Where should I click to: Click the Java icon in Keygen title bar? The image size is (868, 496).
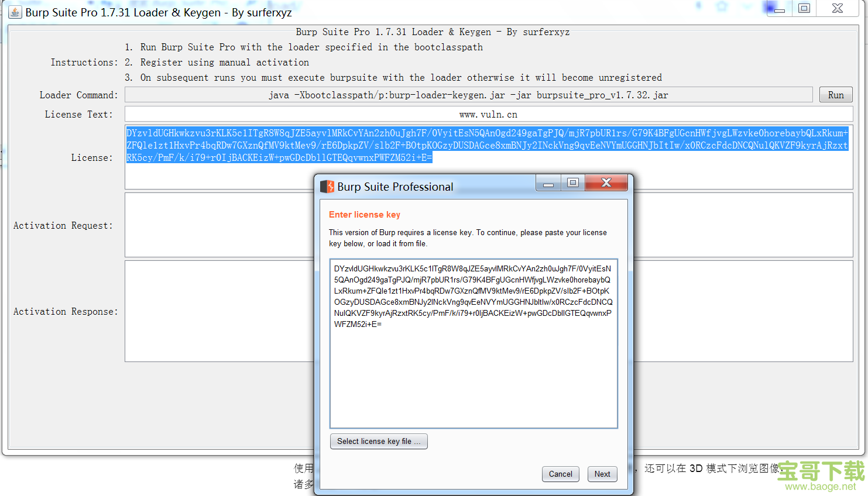(15, 12)
